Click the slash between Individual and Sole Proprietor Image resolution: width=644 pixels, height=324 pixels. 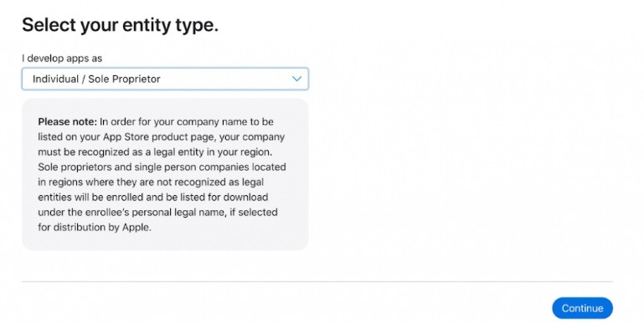click(x=84, y=79)
